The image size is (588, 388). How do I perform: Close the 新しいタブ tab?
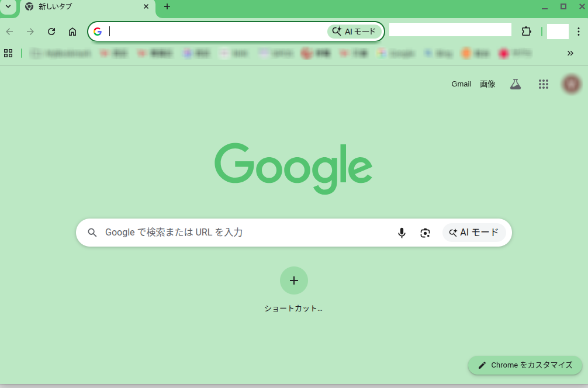(146, 6)
